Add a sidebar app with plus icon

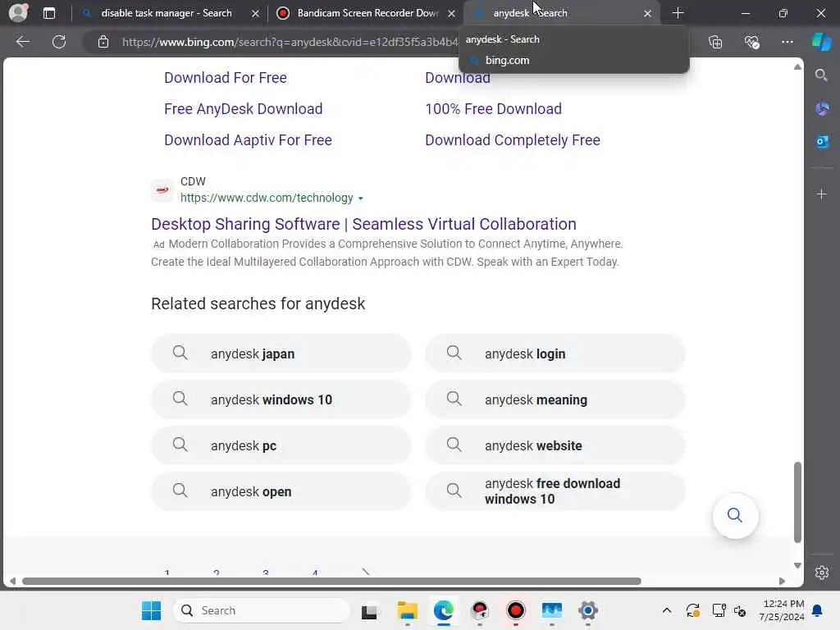[x=822, y=194]
